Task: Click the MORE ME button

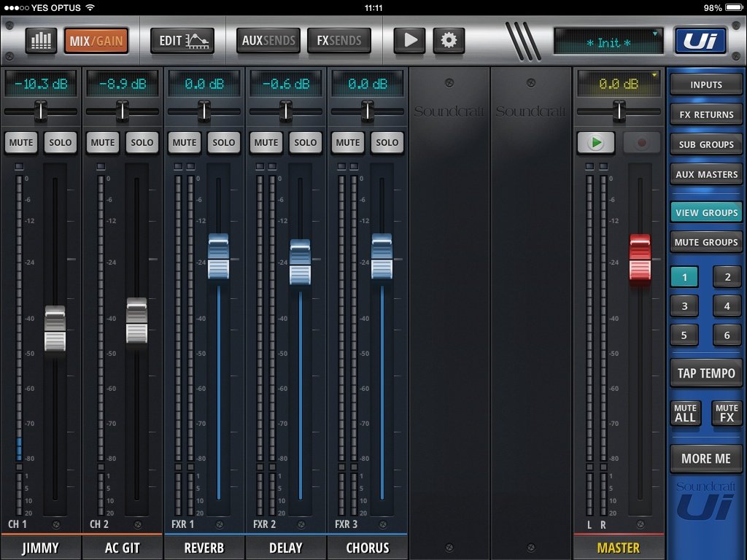Action: [x=706, y=459]
